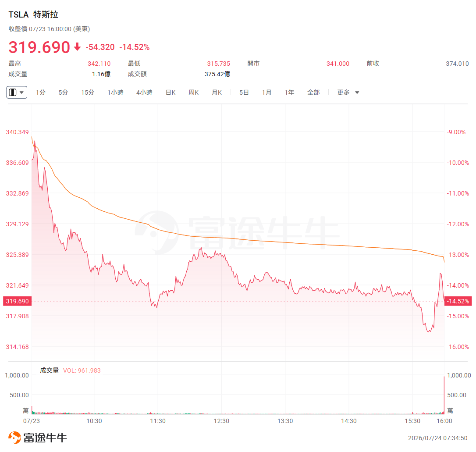
Task: Select the 15分 interval tab
Action: [x=88, y=92]
